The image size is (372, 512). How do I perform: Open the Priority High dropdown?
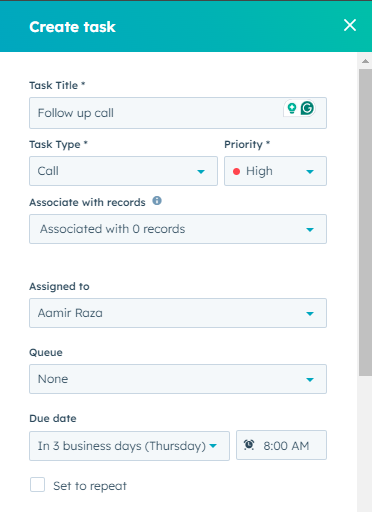click(x=275, y=171)
